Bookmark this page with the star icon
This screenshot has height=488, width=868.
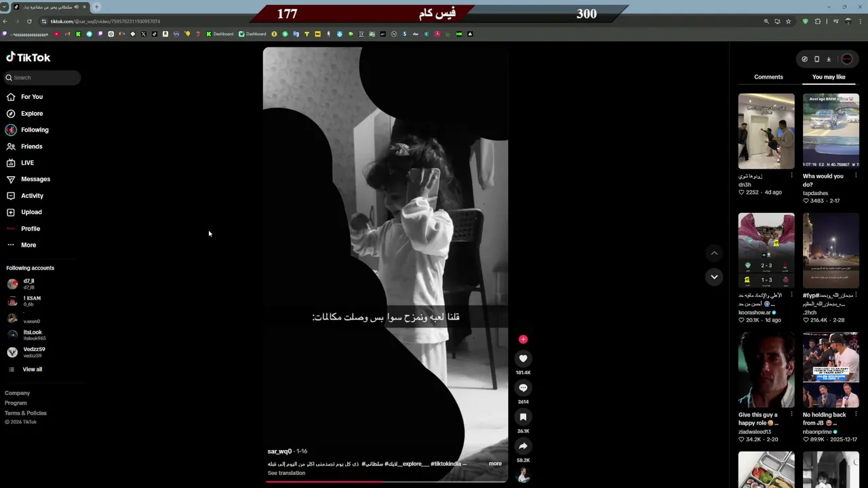pos(788,22)
